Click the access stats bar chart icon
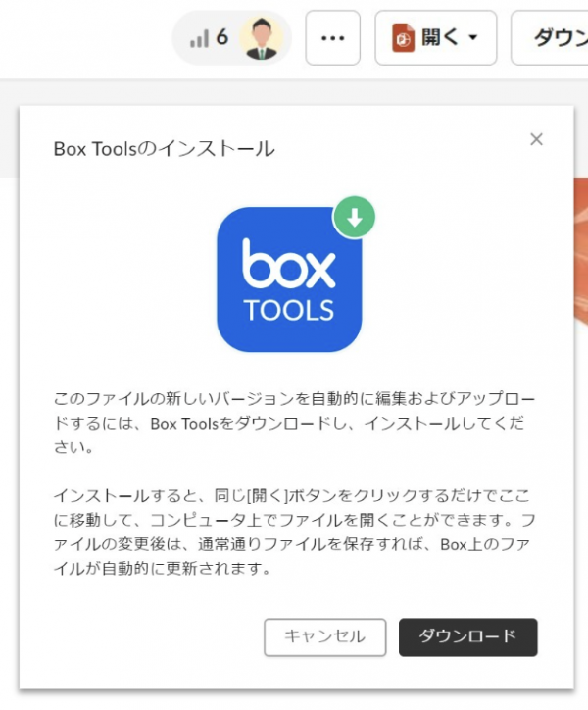This screenshot has height=710, width=588. [199, 38]
